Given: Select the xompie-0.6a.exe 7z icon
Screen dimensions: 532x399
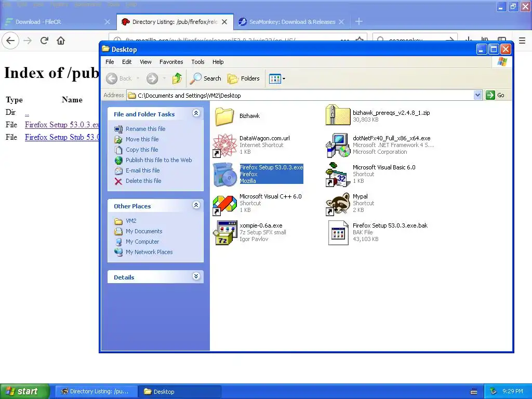Looking at the screenshot, I should tap(224, 233).
